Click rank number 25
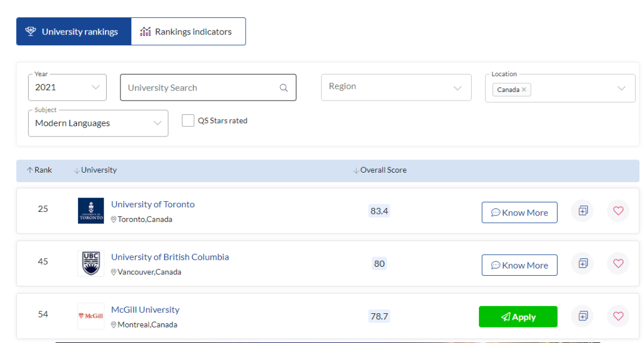This screenshot has height=343, width=644. [x=43, y=209]
